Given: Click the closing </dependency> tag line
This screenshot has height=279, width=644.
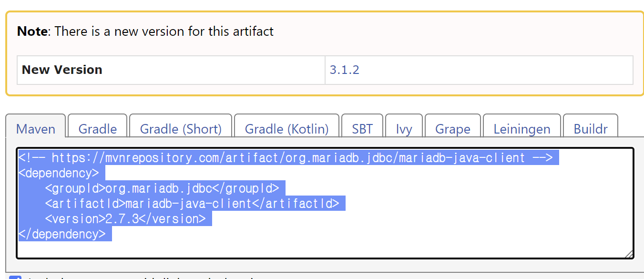Looking at the screenshot, I should [62, 234].
